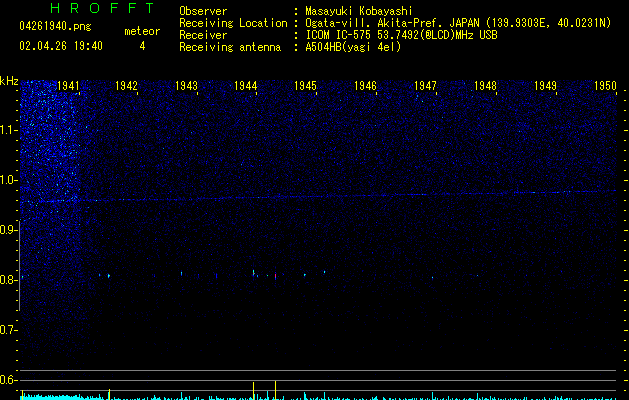
Task: Click the Observer label
Action: pyautogui.click(x=203, y=11)
